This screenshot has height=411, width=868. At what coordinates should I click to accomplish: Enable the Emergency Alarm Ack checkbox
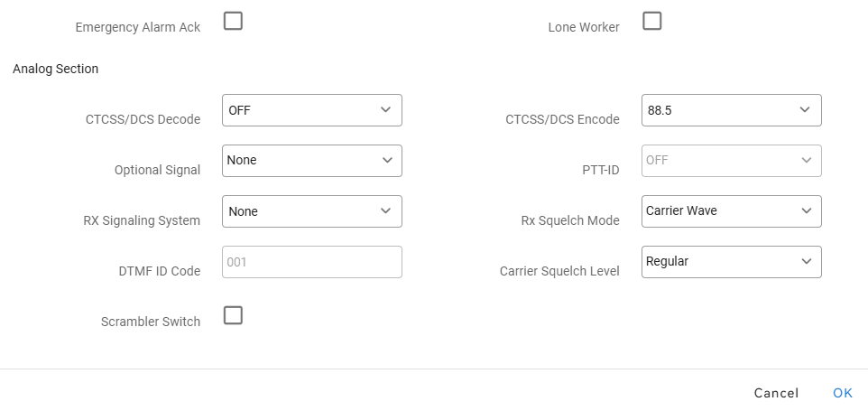233,21
